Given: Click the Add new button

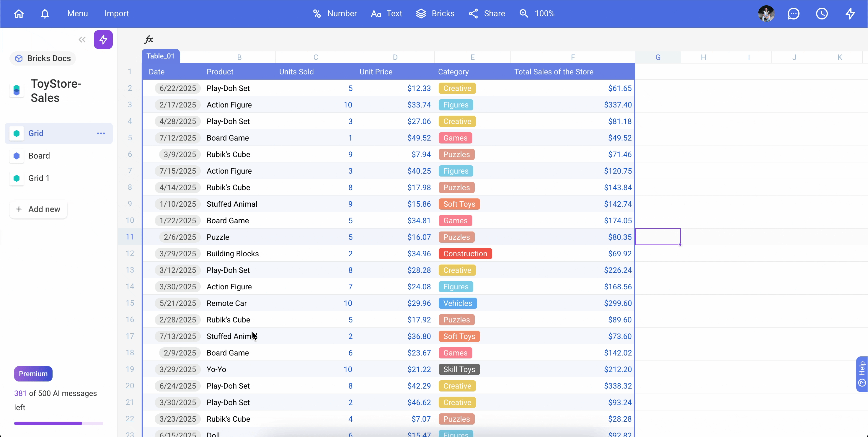Looking at the screenshot, I should tap(38, 209).
